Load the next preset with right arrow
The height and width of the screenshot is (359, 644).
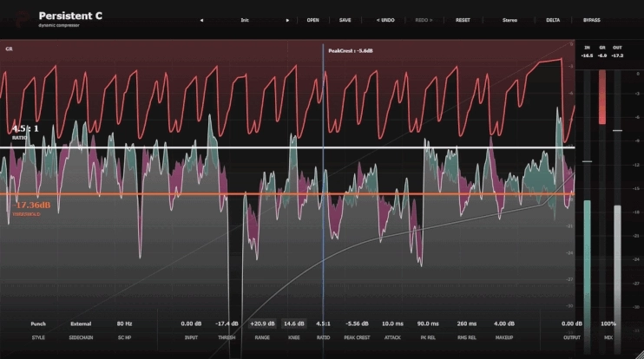(x=287, y=20)
